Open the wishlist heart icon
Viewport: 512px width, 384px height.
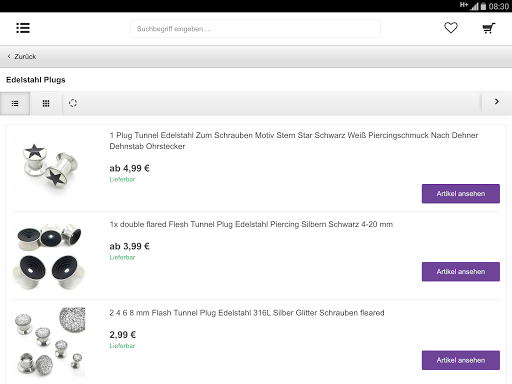451,28
